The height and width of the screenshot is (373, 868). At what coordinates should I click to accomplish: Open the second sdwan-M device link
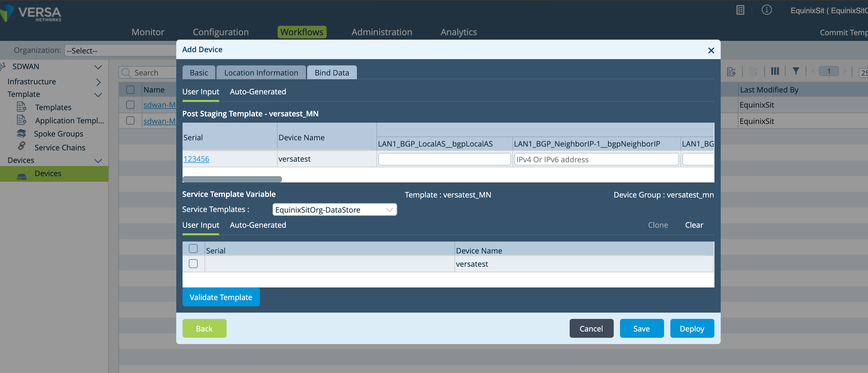[x=159, y=121]
